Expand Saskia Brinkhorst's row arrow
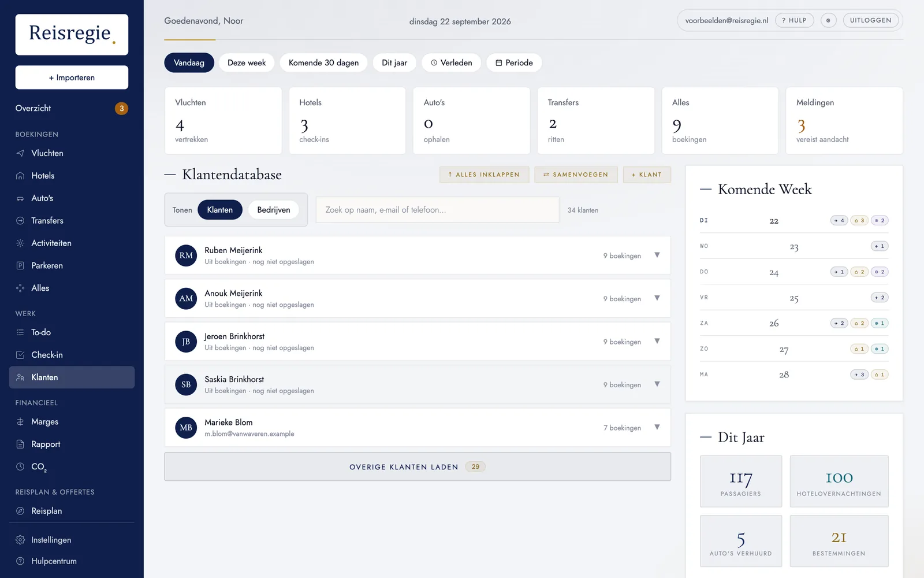924x578 pixels. point(657,384)
